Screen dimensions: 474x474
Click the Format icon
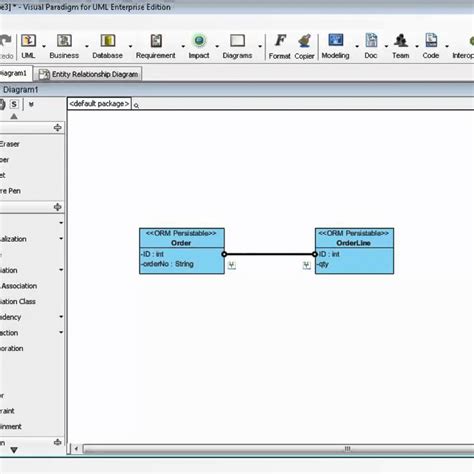click(280, 41)
